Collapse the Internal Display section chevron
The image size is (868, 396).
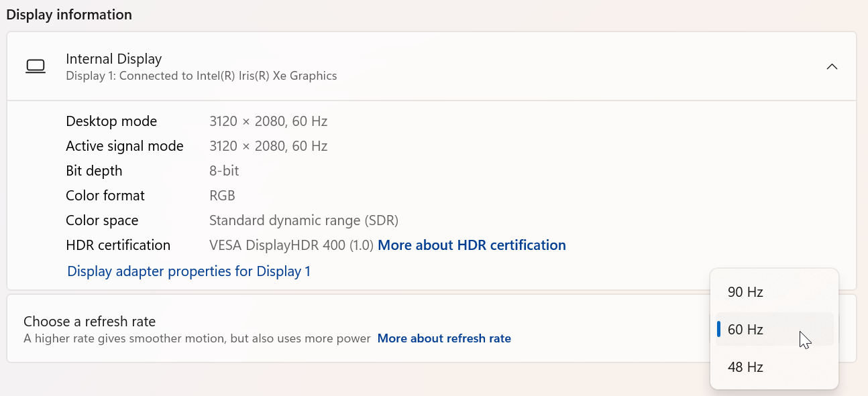coord(832,66)
